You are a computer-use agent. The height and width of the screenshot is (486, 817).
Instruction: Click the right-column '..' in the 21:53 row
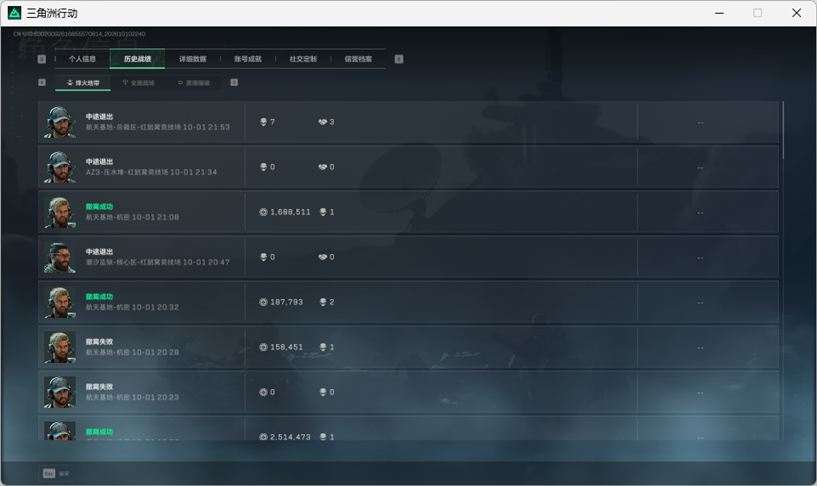pyautogui.click(x=700, y=123)
